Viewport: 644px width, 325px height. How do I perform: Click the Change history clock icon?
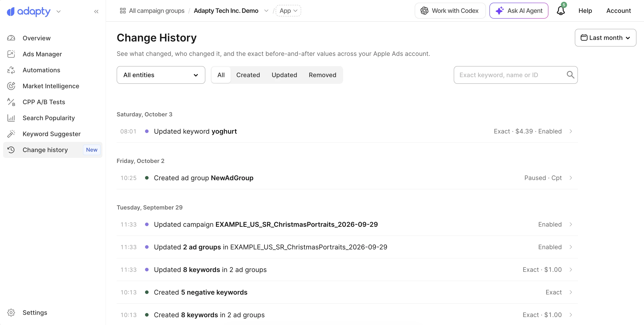pos(11,150)
